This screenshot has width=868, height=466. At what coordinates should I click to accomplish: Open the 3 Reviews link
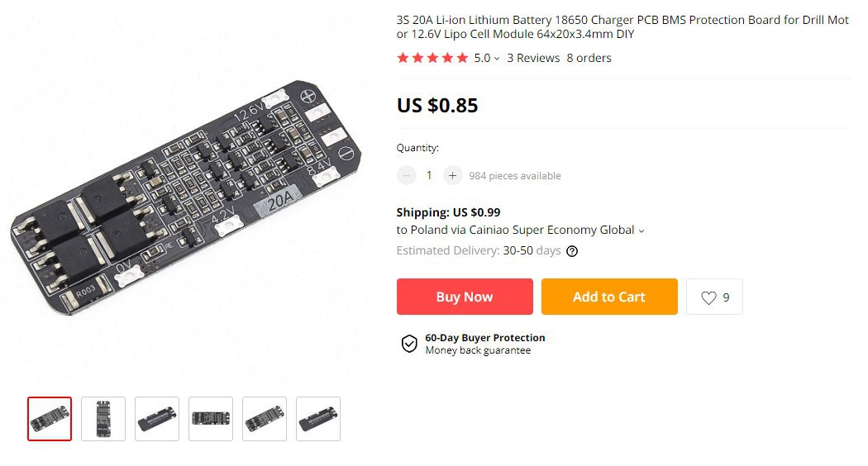coord(533,58)
